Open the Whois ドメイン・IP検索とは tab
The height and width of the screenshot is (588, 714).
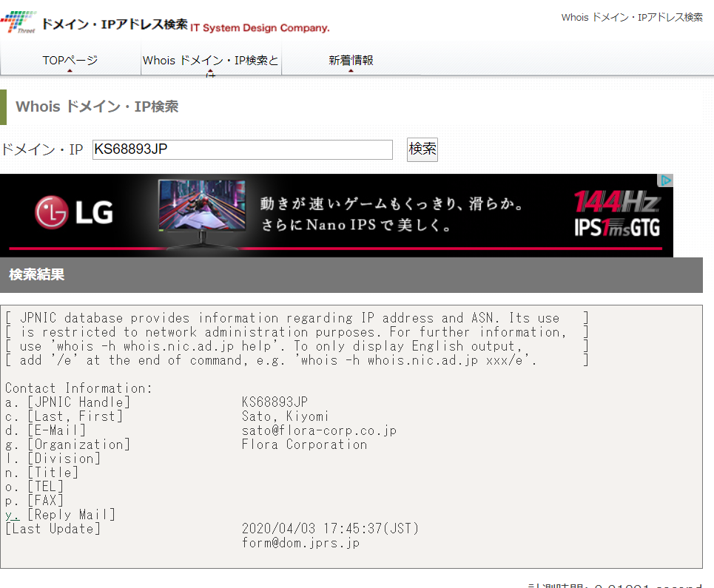pyautogui.click(x=211, y=60)
